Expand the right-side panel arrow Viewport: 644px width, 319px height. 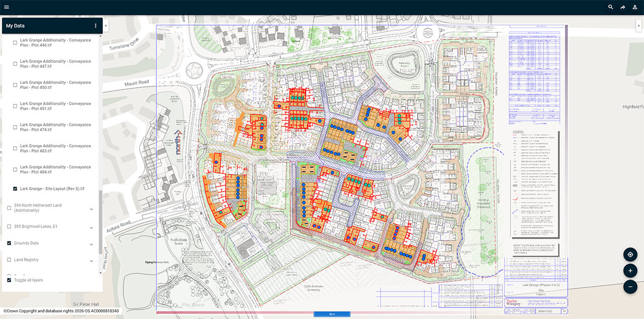[x=639, y=26]
